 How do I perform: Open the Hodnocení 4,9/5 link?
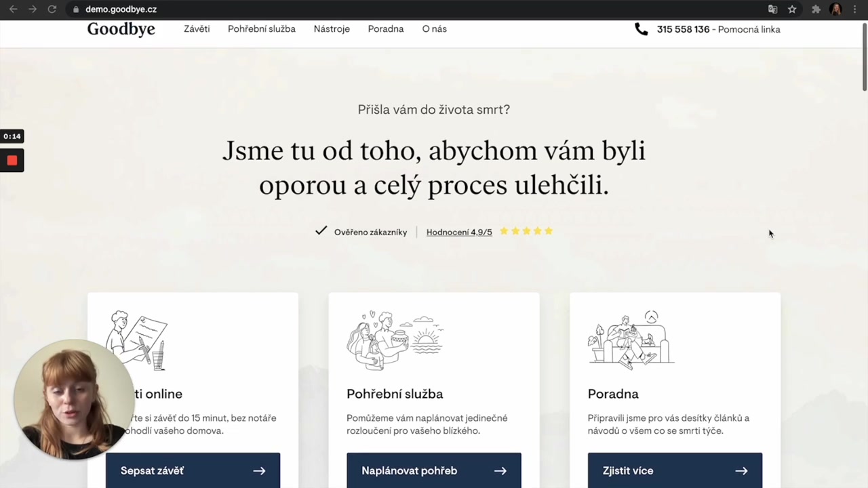(459, 232)
